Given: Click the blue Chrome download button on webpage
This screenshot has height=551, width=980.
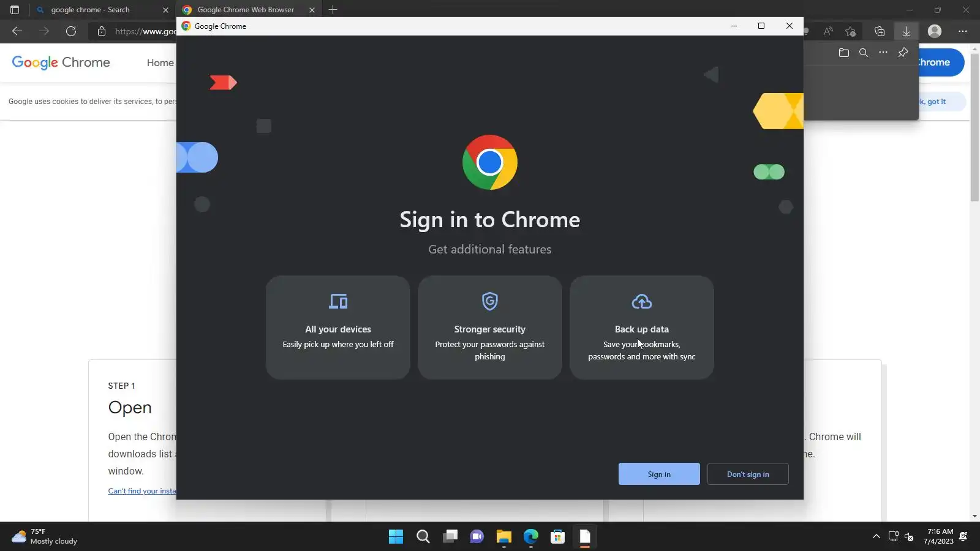Looking at the screenshot, I should tap(941, 62).
